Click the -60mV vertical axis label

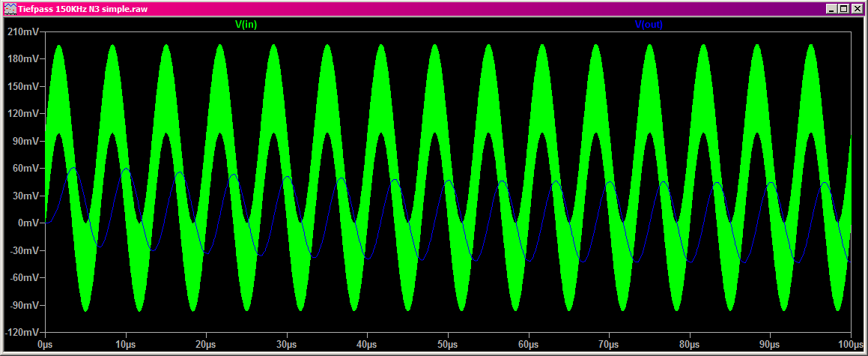(23, 278)
